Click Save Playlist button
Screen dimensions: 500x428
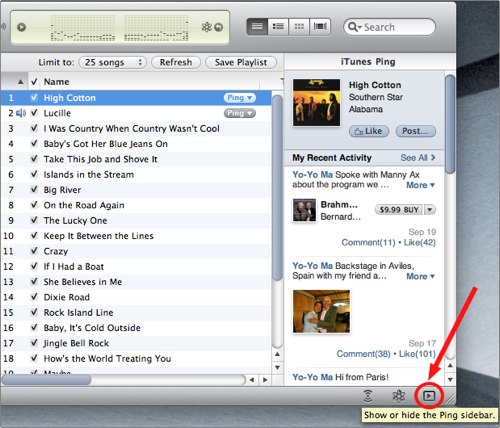click(241, 62)
